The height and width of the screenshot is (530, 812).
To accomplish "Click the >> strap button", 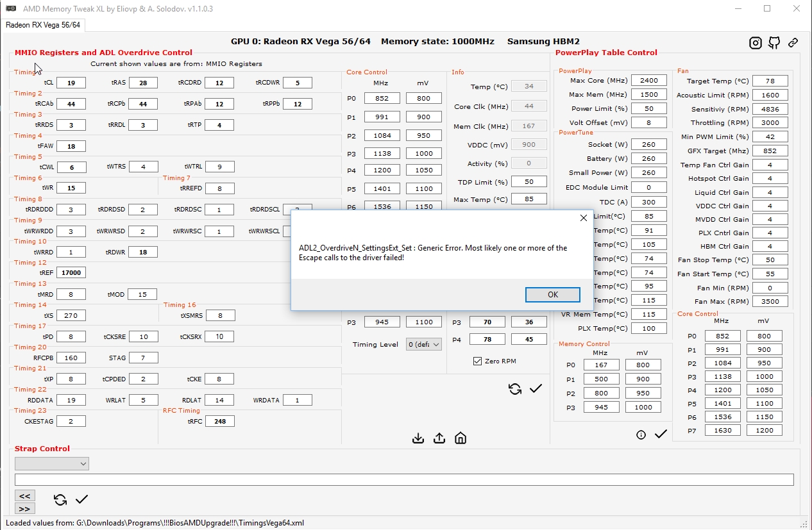I will tap(24, 508).
